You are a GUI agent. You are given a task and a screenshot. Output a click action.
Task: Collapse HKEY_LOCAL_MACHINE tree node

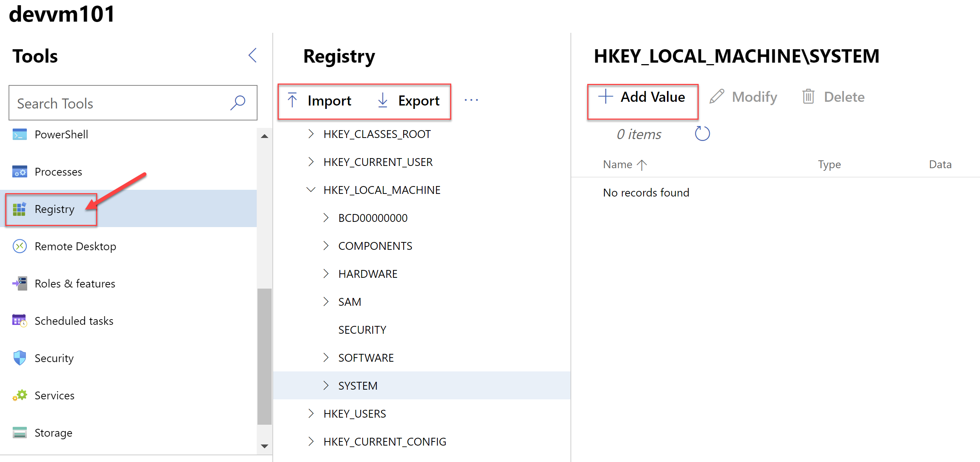tap(311, 189)
